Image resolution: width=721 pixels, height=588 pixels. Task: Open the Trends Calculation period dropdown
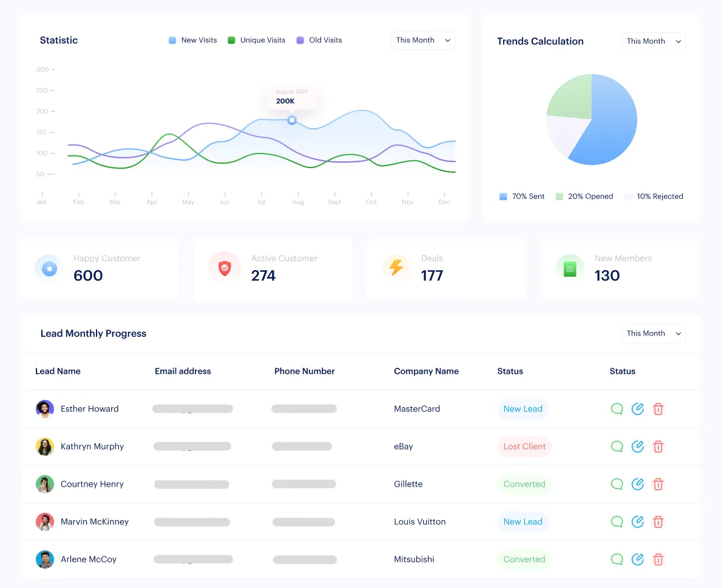pyautogui.click(x=653, y=41)
